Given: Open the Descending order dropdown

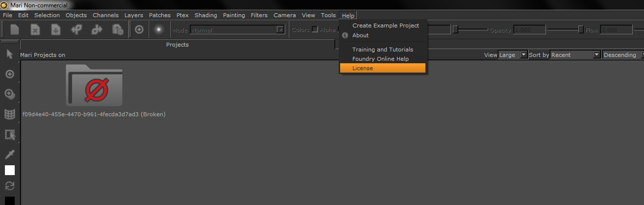Looking at the screenshot, I should click(623, 55).
